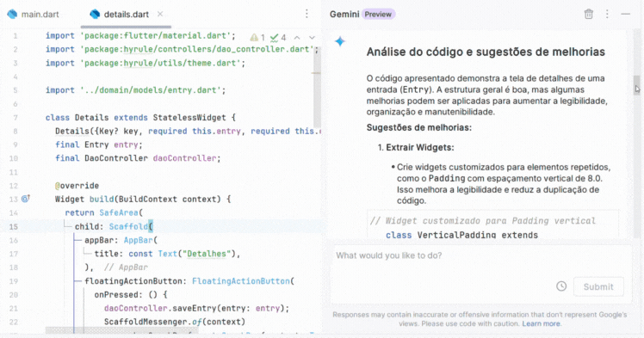The width and height of the screenshot is (644, 338).
Task: Click the details.dart Dart file icon
Action: 95,14
